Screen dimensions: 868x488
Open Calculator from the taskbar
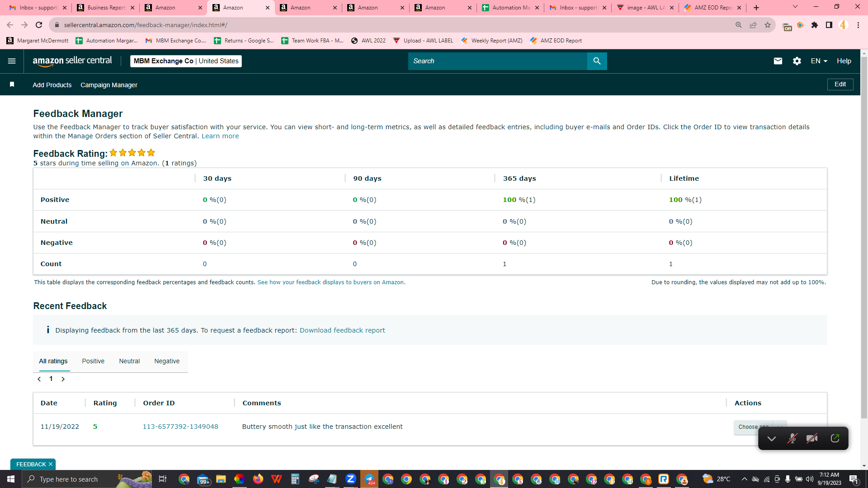295,479
